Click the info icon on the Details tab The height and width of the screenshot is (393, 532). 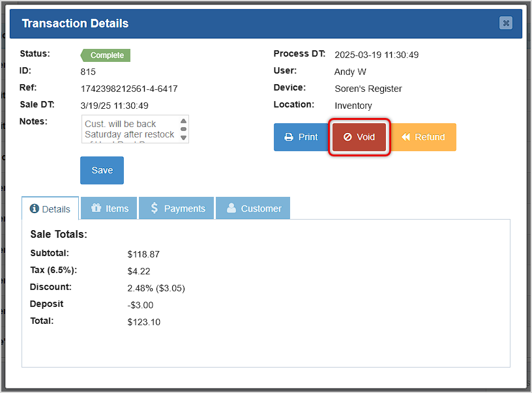(34, 209)
